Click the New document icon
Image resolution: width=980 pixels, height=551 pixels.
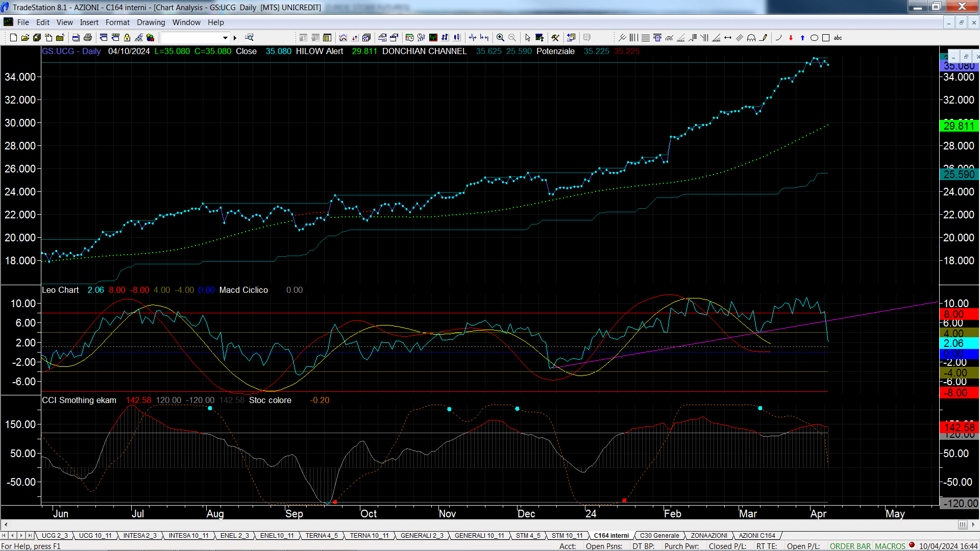click(13, 37)
